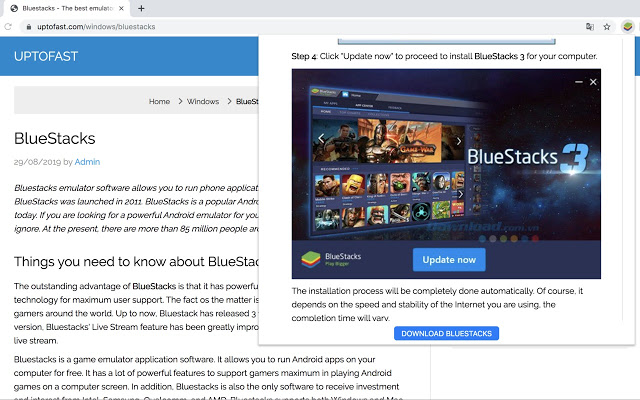Screen dimensions: 640x400
Task: Bookmark this page with the star icon
Action: pos(607,27)
